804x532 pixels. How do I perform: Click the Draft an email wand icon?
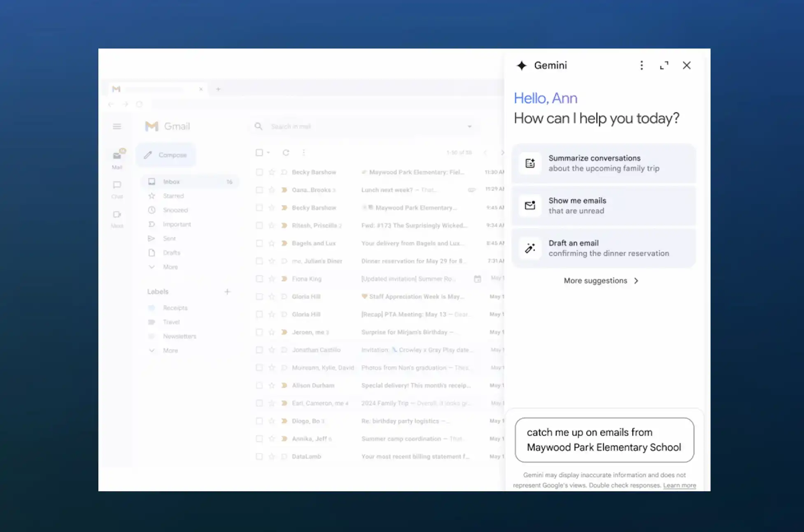530,248
